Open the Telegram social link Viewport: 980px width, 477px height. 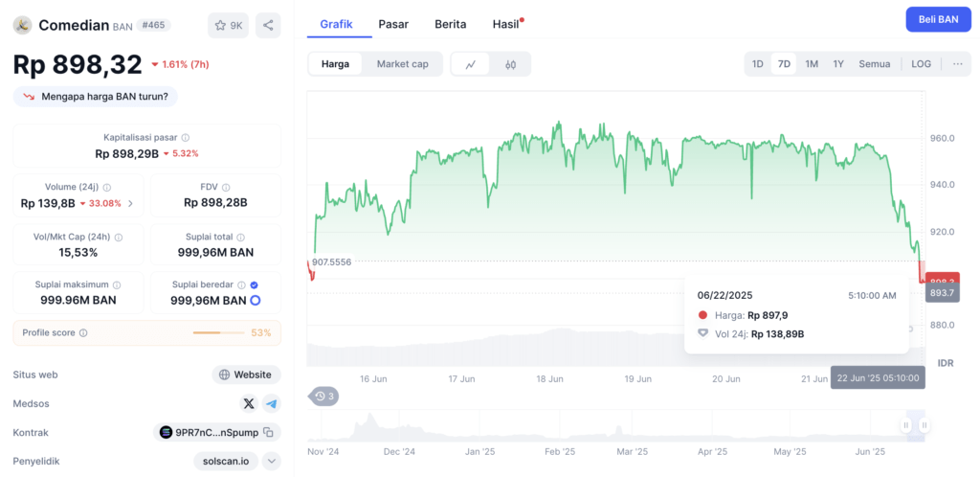pos(271,403)
